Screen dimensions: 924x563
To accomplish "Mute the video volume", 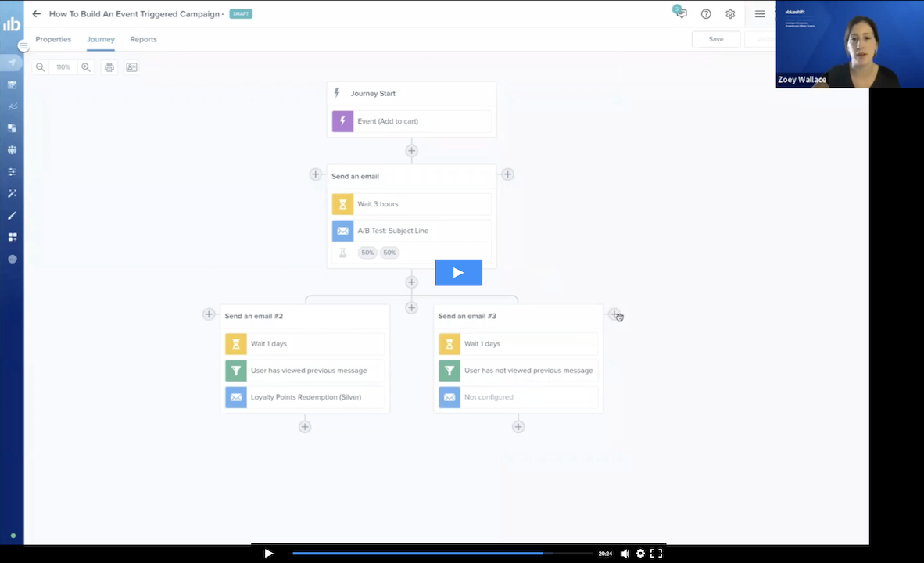I will click(x=625, y=553).
